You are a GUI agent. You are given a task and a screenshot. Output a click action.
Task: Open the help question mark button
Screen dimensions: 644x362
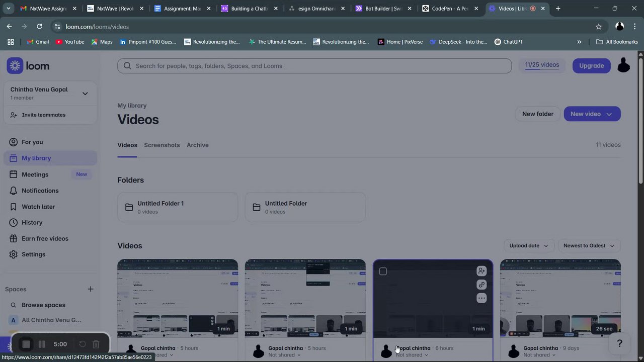pyautogui.click(x=619, y=343)
